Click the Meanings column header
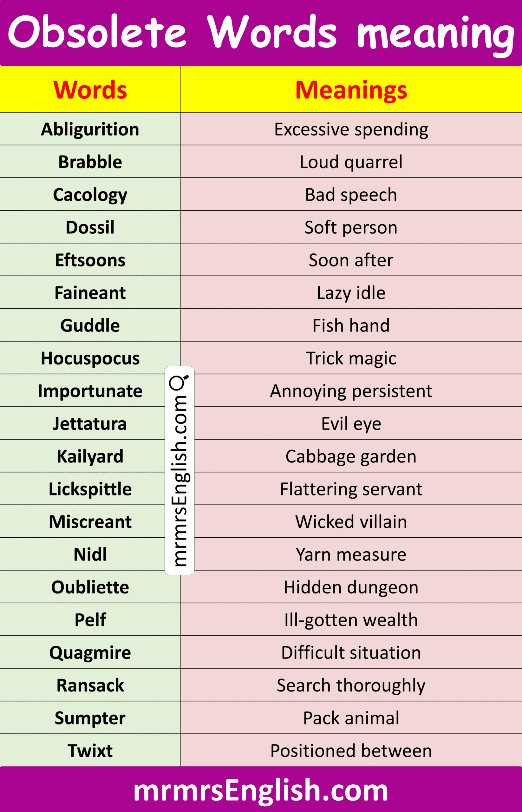Screen dimensions: 522x812 tap(351, 90)
